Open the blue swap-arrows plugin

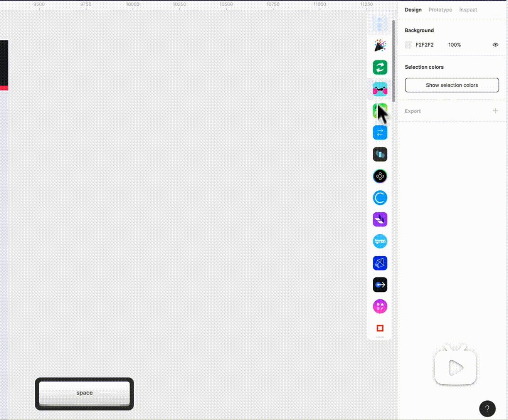tap(380, 133)
